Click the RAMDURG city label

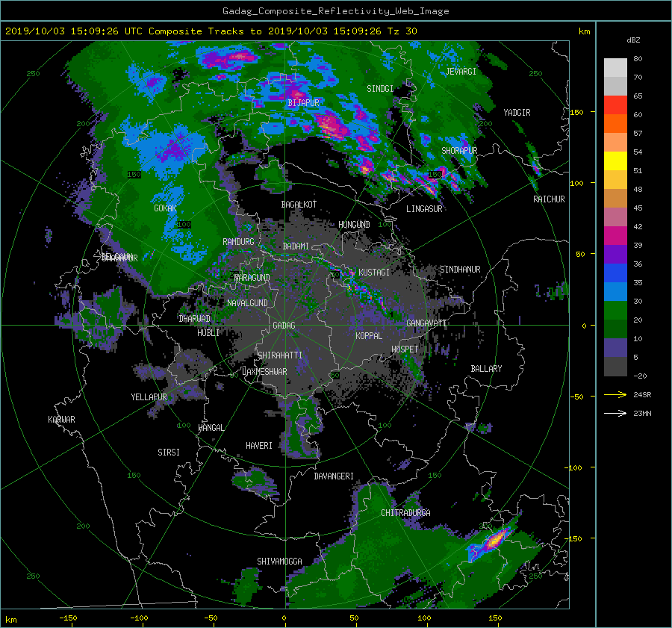pos(238,242)
